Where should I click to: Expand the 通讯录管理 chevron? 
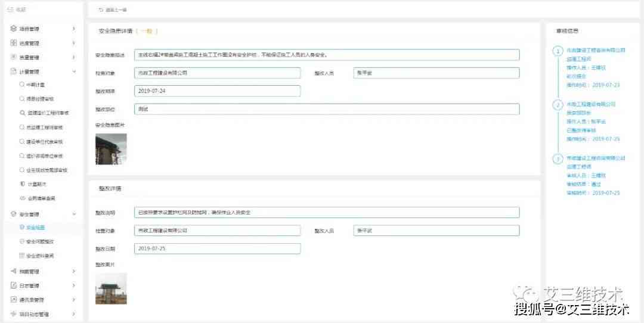click(x=74, y=300)
